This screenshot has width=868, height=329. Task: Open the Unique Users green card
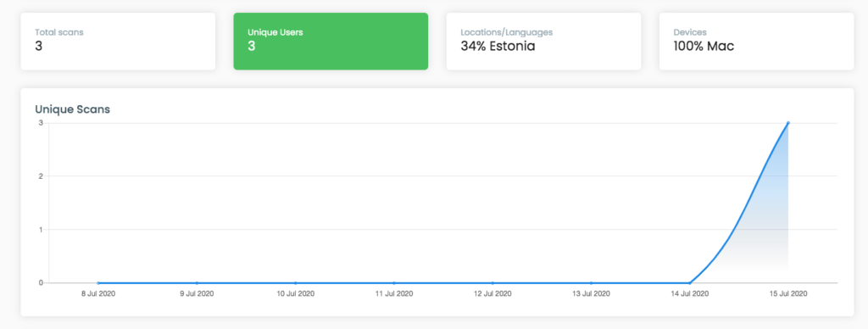pyautogui.click(x=331, y=42)
